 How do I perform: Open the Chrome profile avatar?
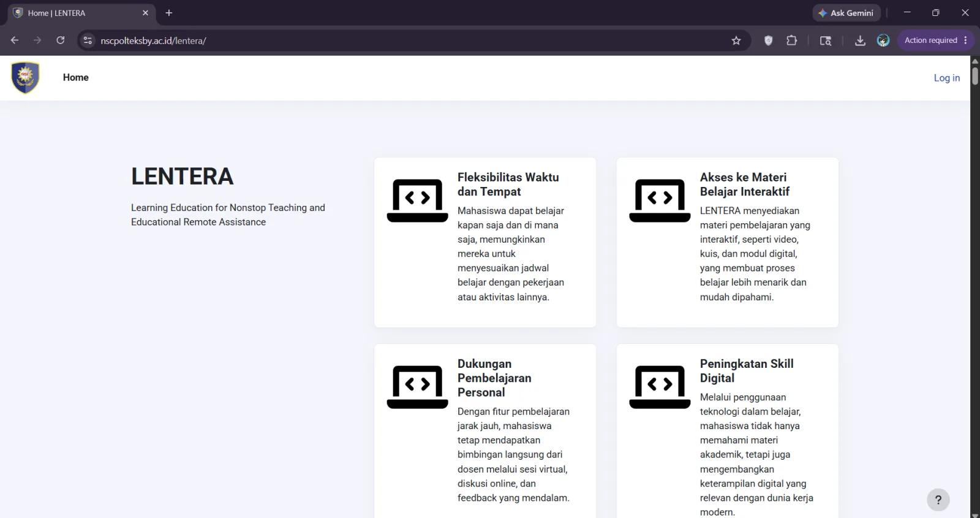883,40
